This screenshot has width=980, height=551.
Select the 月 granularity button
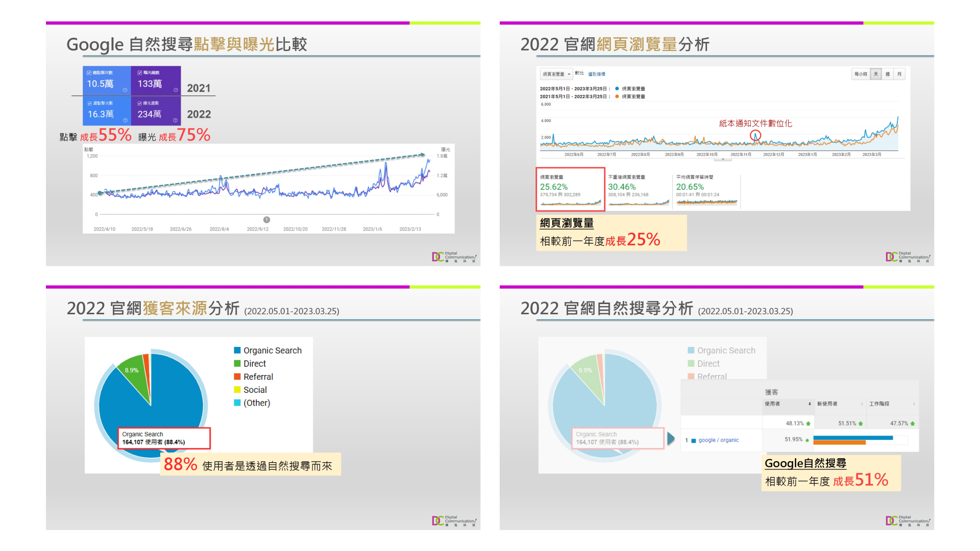tap(899, 74)
